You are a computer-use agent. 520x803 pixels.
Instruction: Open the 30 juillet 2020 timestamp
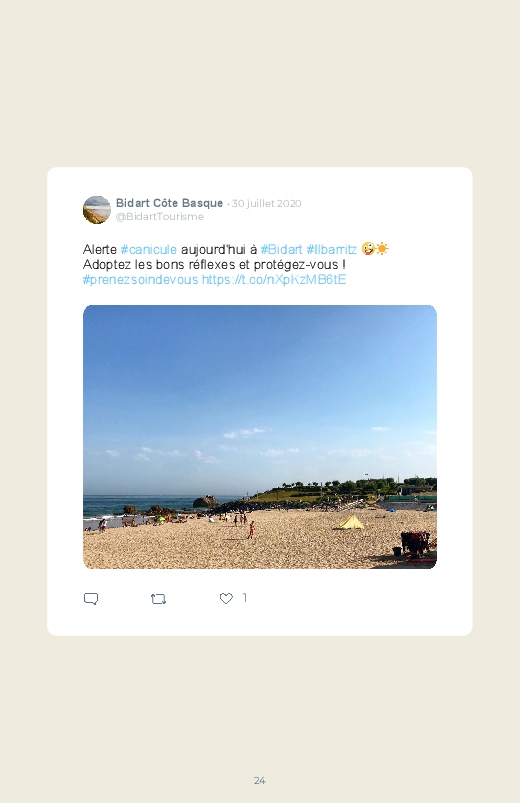click(266, 203)
